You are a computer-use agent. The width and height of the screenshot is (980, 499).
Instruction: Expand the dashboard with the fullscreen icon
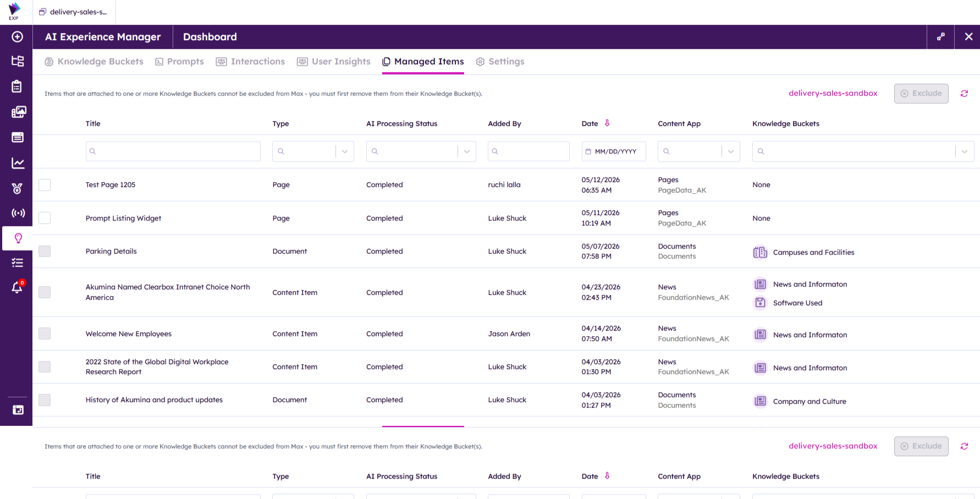pos(941,36)
